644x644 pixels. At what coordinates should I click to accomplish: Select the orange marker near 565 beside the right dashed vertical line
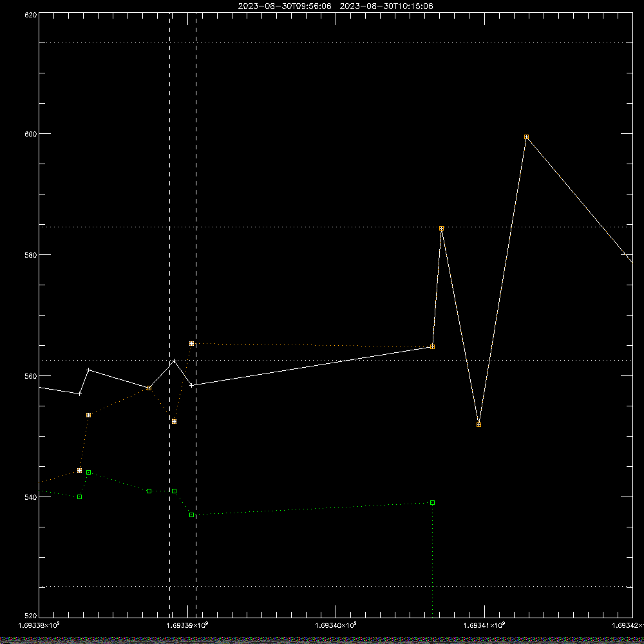pyautogui.click(x=191, y=343)
